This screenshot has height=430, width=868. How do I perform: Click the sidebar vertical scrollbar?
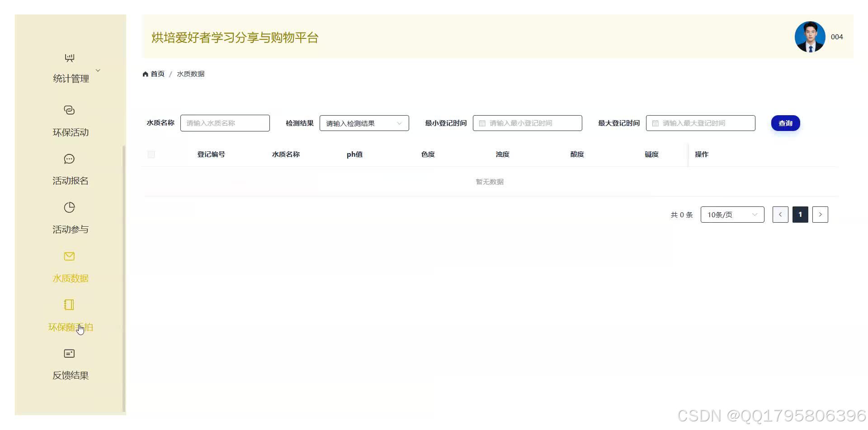point(124,278)
